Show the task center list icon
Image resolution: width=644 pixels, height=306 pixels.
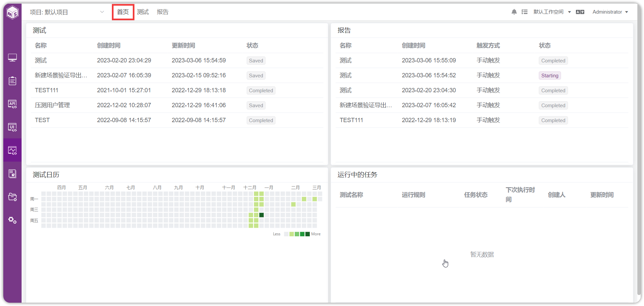pos(524,12)
